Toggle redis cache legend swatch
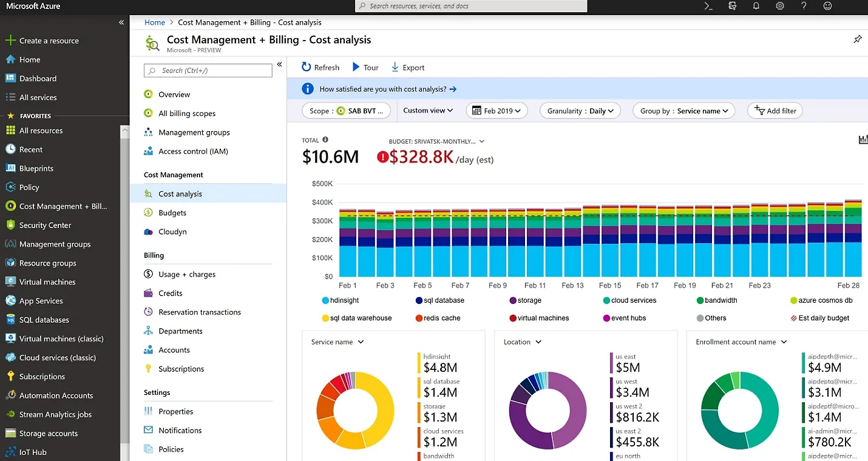 (419, 318)
